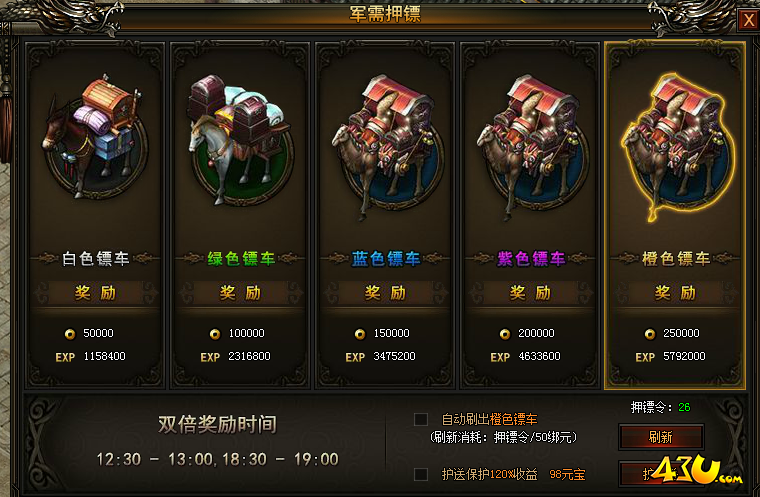Click the gold coin icon beside 150000
Screen dimensions: 760x497
tap(360, 334)
